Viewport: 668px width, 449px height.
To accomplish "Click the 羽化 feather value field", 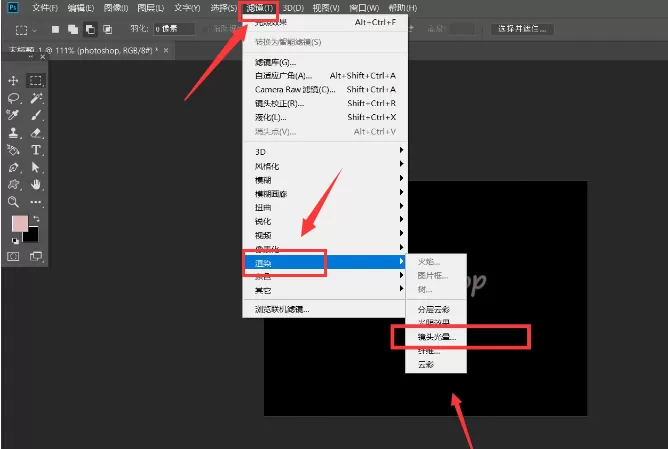I will pos(174,29).
